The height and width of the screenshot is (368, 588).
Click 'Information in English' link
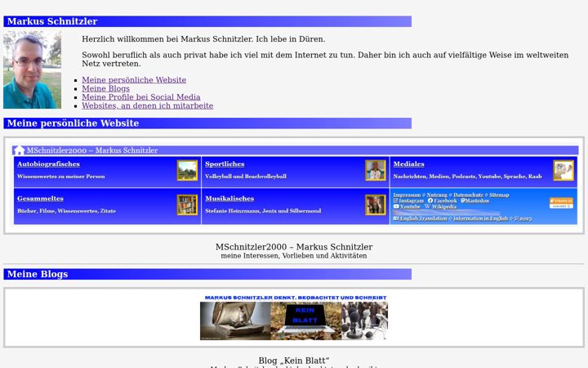[481, 218]
